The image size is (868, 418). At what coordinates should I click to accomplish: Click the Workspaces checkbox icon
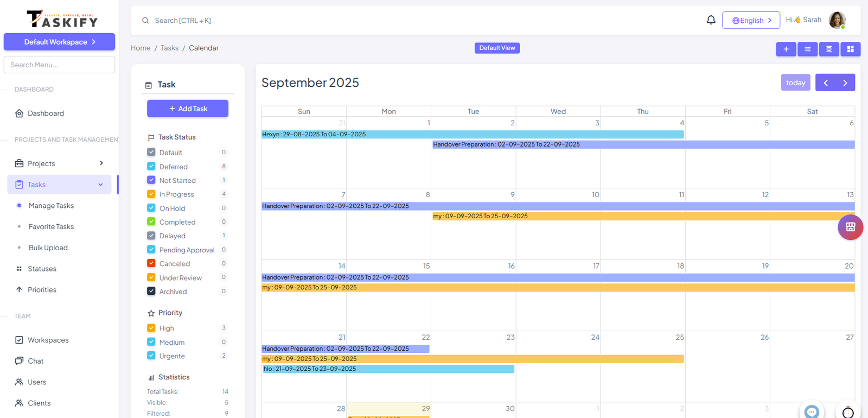[x=19, y=340]
